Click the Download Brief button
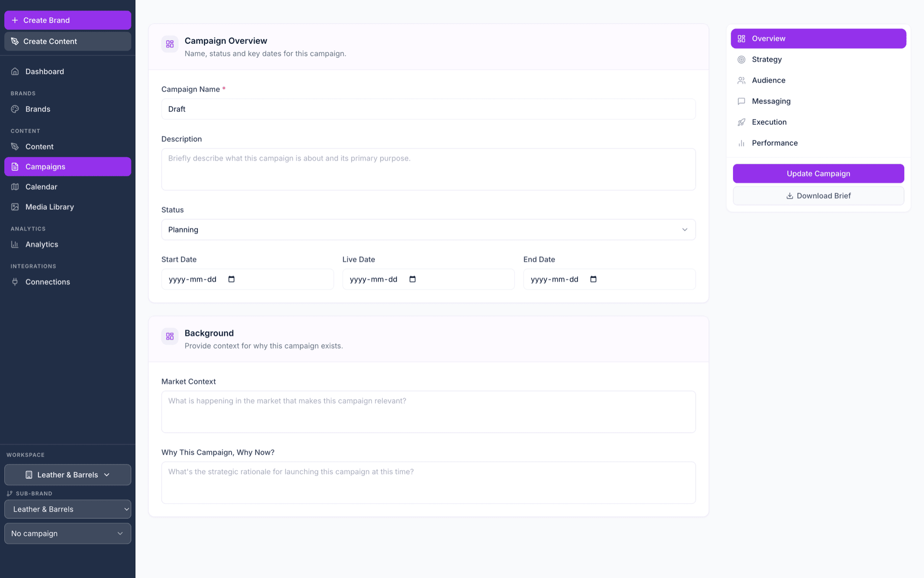The height and width of the screenshot is (578, 924). [x=818, y=195]
